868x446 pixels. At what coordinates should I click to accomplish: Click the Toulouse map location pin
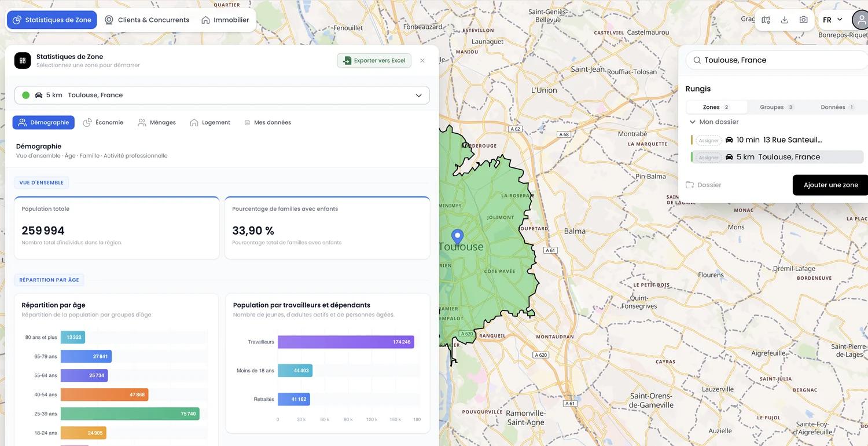coord(457,237)
